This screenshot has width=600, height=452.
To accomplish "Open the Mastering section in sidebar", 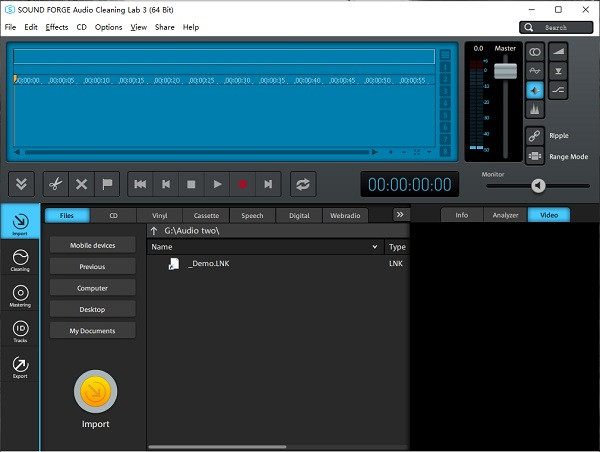I will 20,296.
